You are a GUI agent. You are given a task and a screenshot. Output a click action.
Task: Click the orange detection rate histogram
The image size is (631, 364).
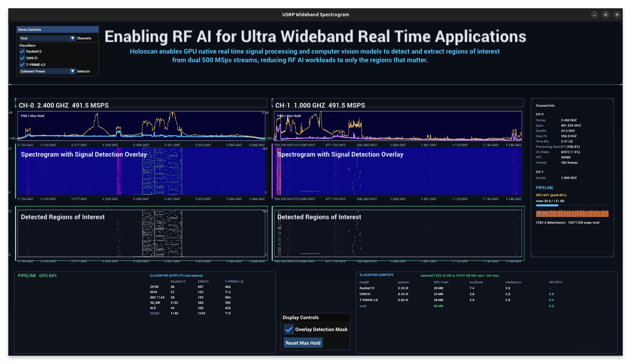pyautogui.click(x=572, y=214)
